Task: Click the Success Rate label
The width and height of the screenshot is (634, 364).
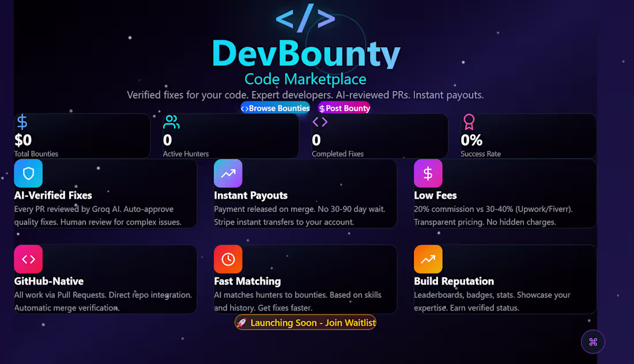Action: coord(480,154)
